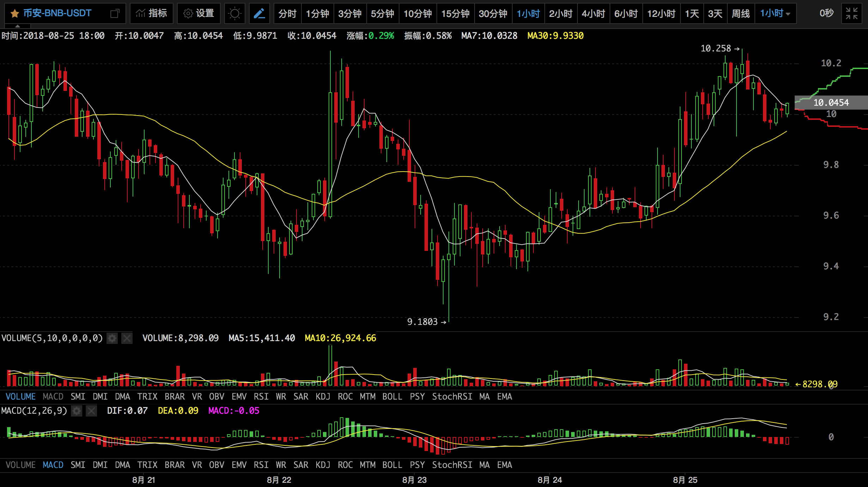Toggle the sun brightness theme icon

[234, 14]
